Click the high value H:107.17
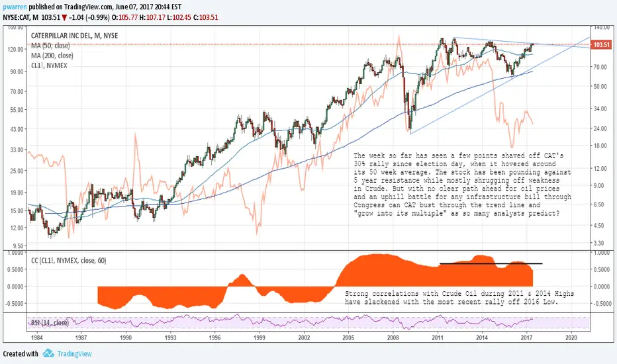 (x=152, y=17)
